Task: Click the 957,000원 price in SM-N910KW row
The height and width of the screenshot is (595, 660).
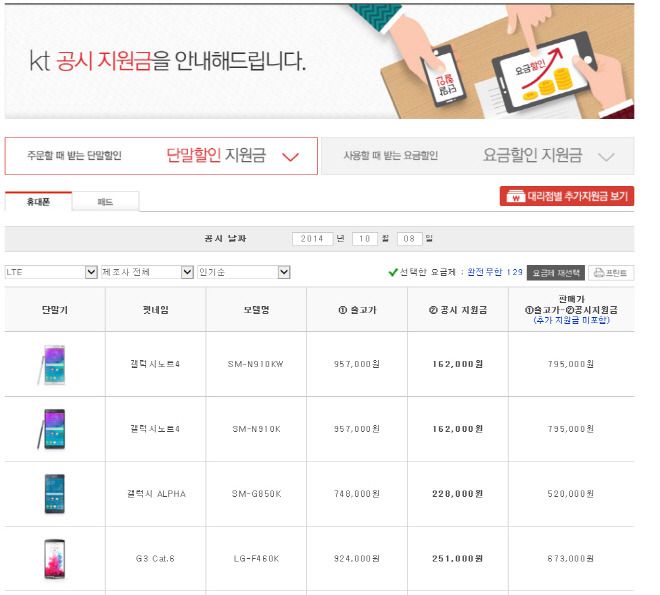Action: click(357, 364)
